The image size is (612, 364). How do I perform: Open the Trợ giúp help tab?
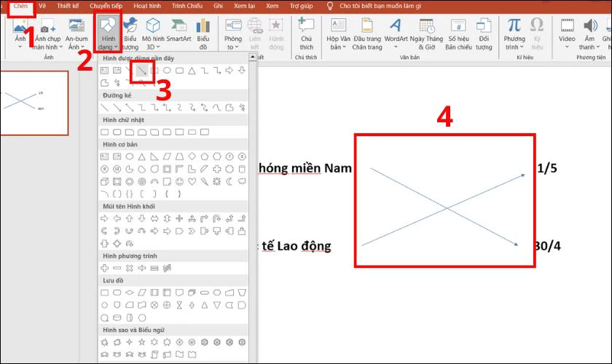[302, 6]
